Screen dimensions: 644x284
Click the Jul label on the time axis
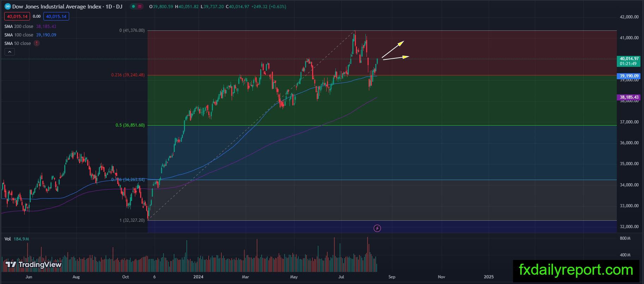point(341,277)
